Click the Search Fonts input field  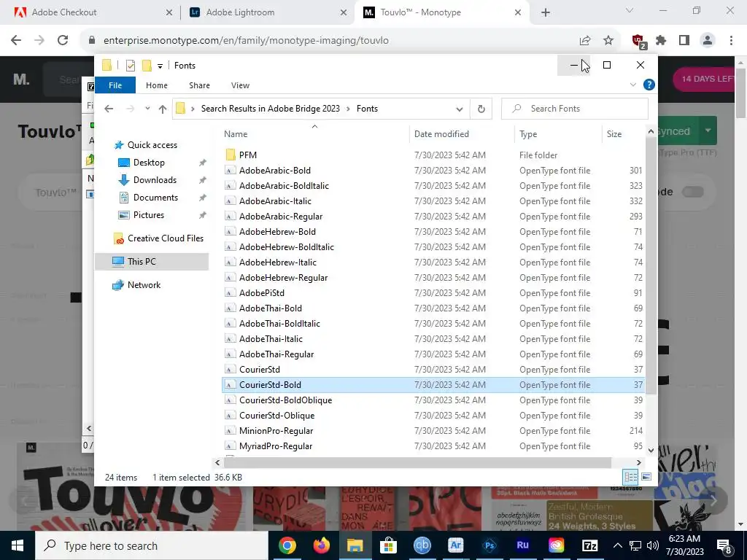575,109
